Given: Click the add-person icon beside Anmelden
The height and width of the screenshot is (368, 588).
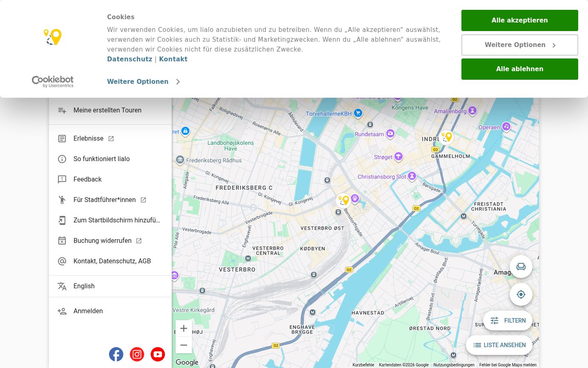Looking at the screenshot, I should click(62, 311).
